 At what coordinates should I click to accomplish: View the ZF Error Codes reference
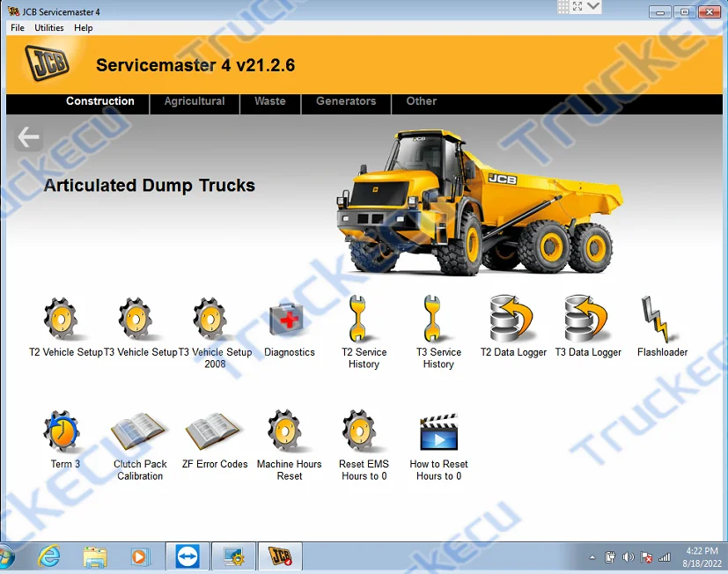tap(213, 433)
